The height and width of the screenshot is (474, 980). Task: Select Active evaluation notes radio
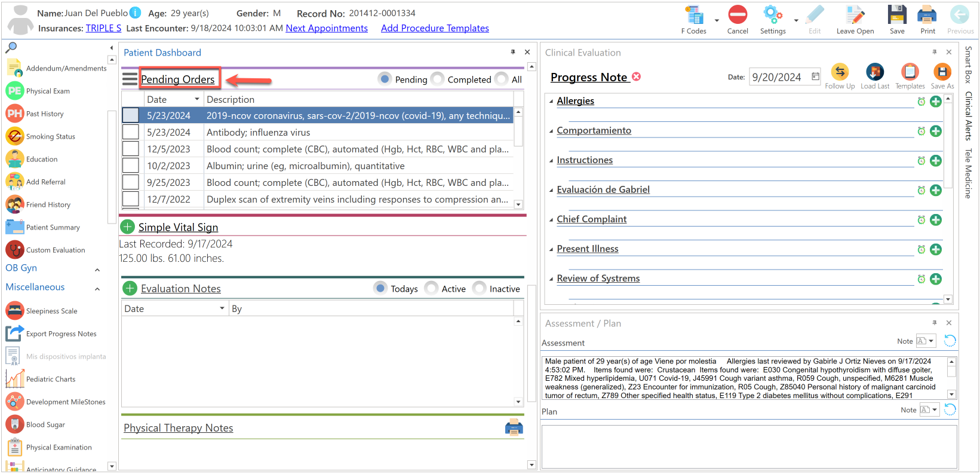tap(432, 288)
